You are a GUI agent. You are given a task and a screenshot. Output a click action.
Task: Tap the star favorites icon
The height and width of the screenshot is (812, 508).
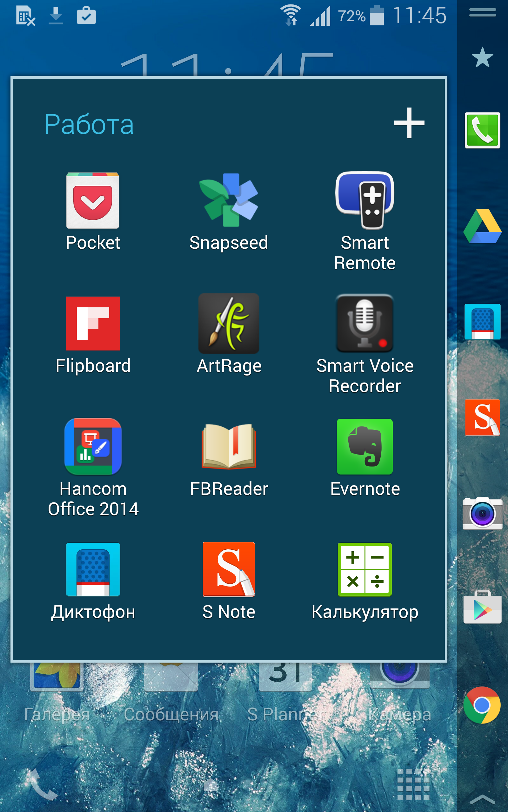[483, 57]
